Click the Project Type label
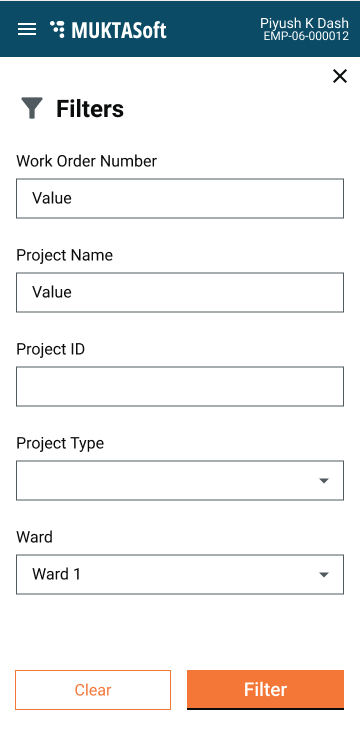The height and width of the screenshot is (731, 360). pos(60,443)
